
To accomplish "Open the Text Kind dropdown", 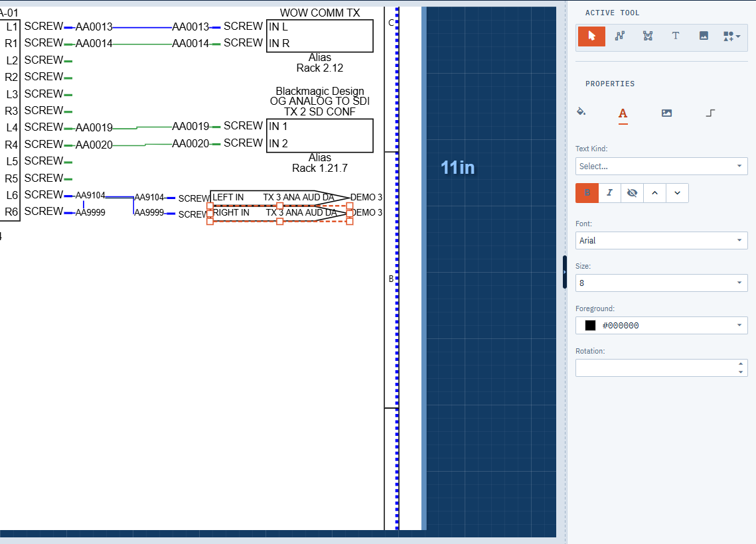I will pyautogui.click(x=661, y=167).
